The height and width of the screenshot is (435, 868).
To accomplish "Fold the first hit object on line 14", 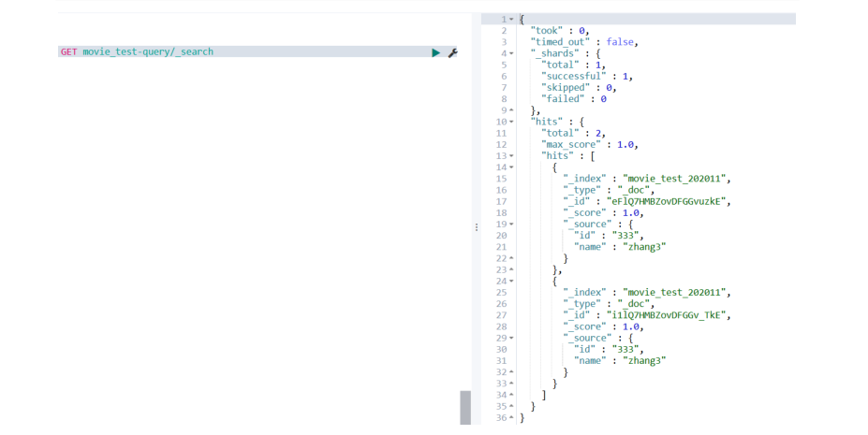I will (x=511, y=167).
